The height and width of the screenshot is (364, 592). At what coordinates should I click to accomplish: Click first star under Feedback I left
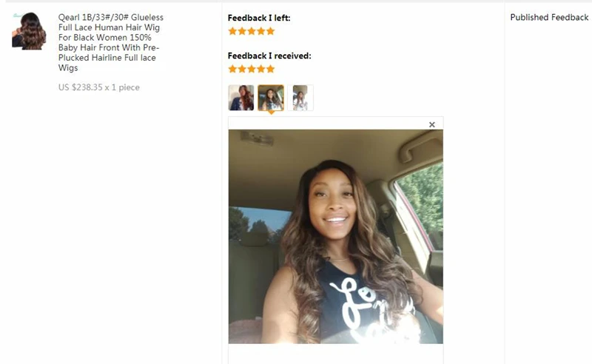(232, 31)
